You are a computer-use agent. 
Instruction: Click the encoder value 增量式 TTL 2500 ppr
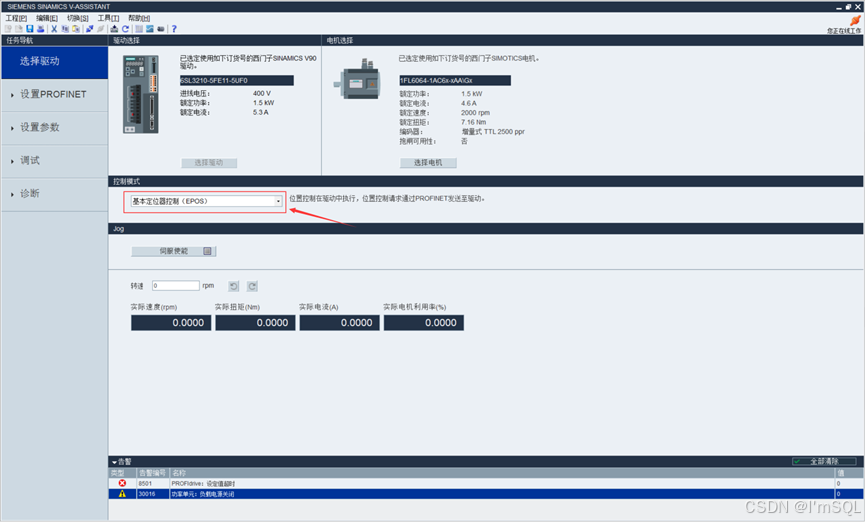pos(493,132)
